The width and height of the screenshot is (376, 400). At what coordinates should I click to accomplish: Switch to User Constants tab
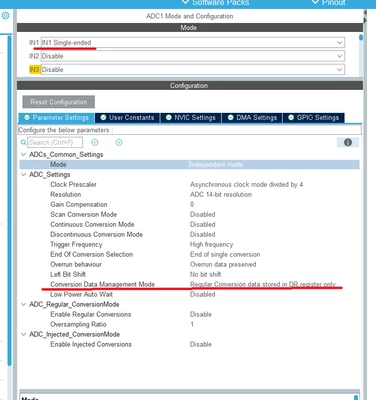point(127,118)
